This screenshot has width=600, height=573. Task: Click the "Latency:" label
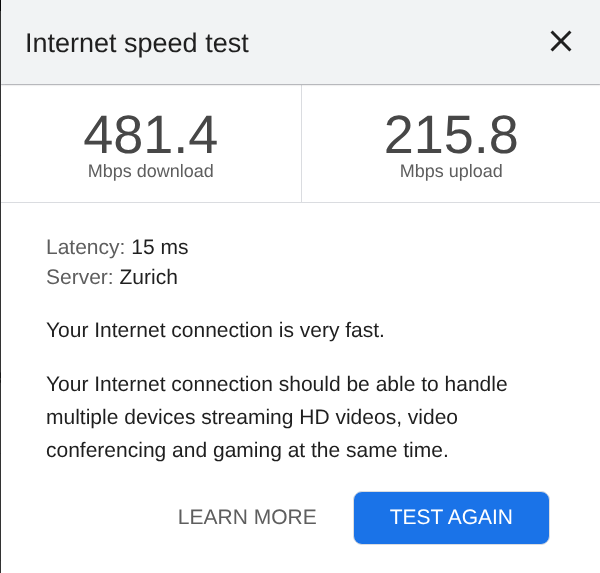(86, 247)
